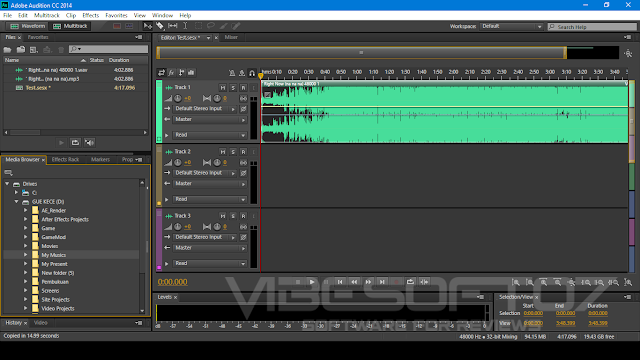Toggle the metronome icon
Image resolution: width=640 pixels, height=360 pixels.
pos(232,73)
